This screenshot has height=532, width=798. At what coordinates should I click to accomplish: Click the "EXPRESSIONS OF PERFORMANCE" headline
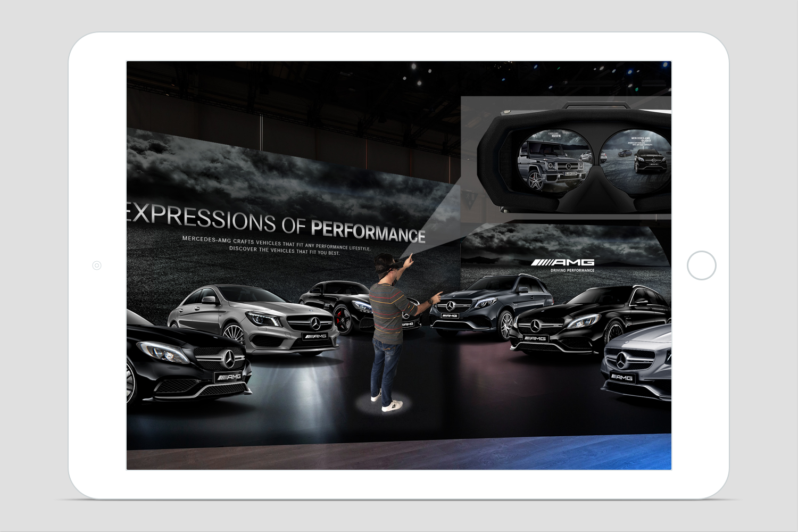pos(276,222)
